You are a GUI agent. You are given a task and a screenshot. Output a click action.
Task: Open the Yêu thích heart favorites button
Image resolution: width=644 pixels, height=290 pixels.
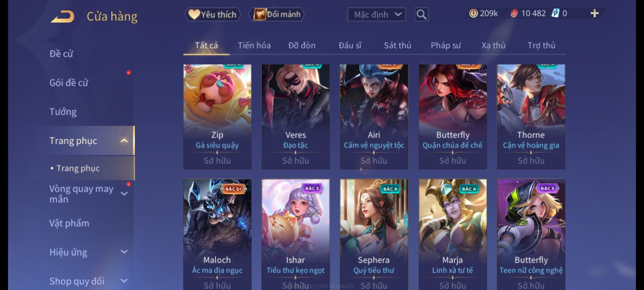213,15
